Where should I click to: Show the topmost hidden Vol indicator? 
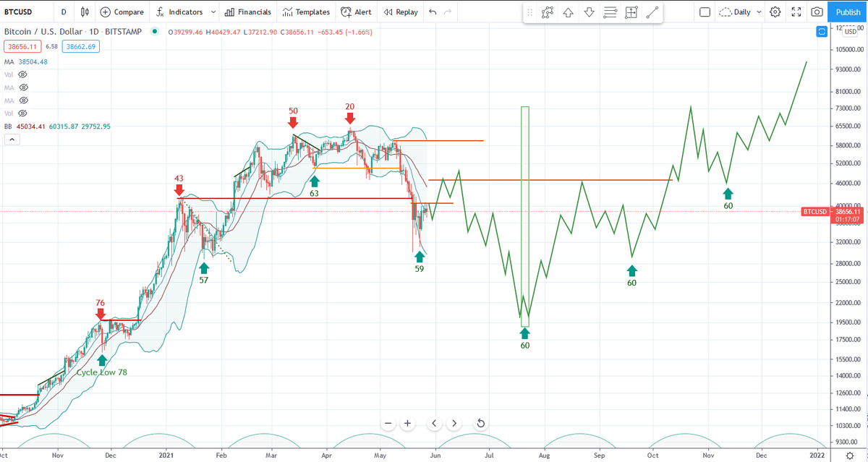pyautogui.click(x=22, y=74)
